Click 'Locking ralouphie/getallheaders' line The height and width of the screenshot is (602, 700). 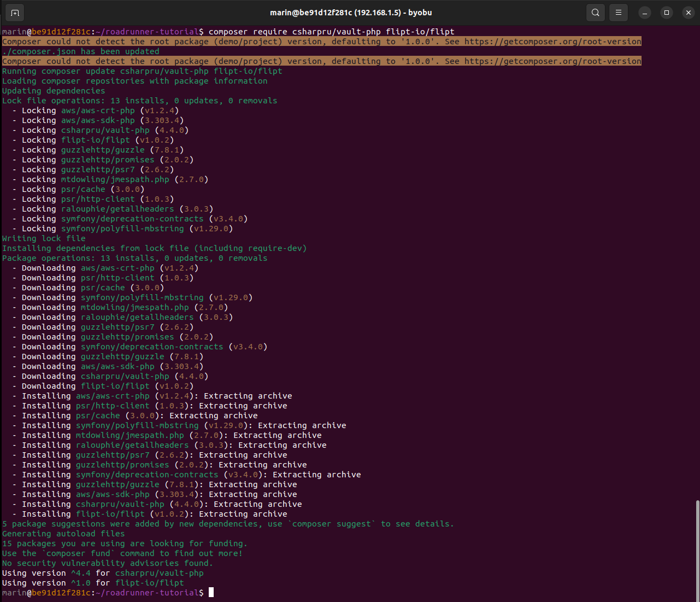113,209
